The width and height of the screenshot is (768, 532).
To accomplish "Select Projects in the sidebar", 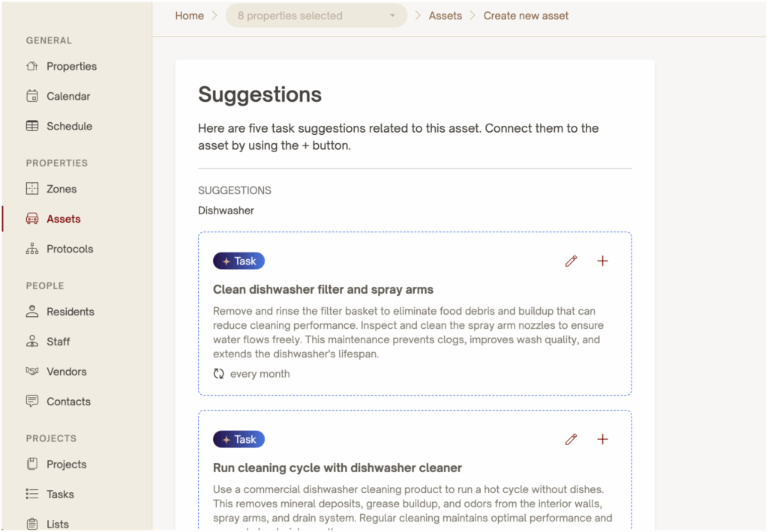I will click(x=66, y=465).
